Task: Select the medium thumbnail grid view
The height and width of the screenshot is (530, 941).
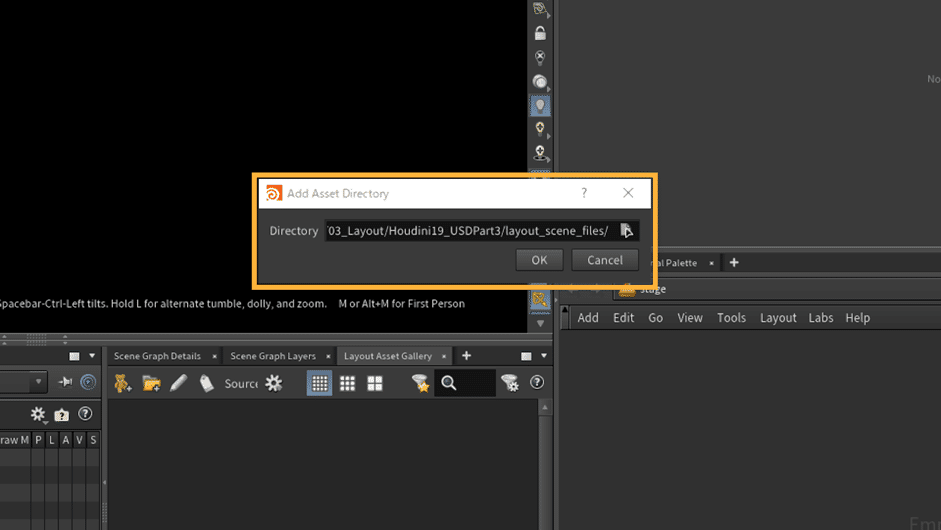Action: tap(347, 383)
